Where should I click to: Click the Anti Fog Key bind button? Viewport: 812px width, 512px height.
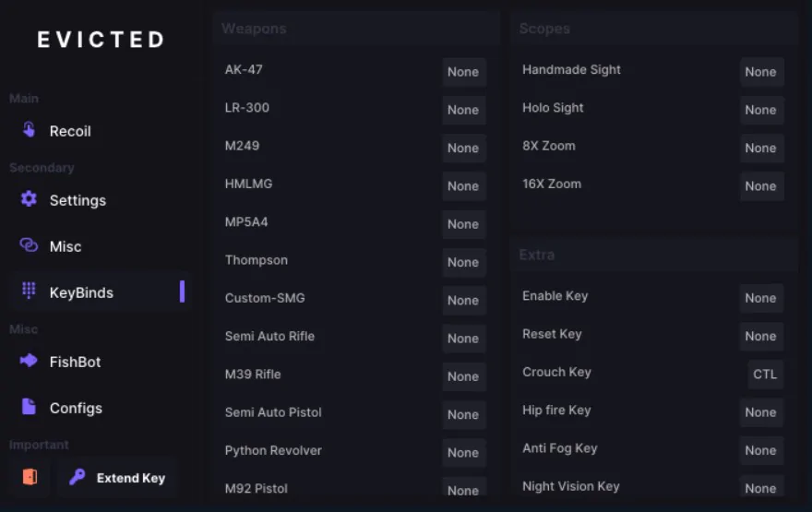tap(761, 450)
